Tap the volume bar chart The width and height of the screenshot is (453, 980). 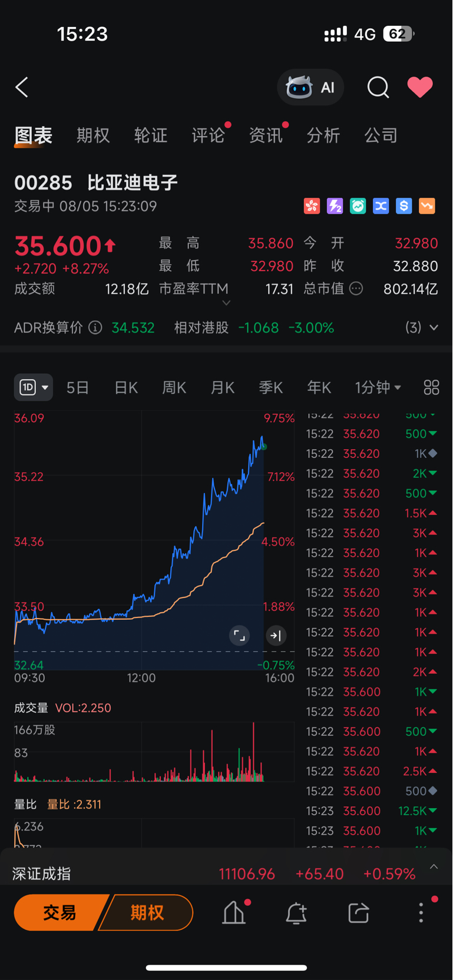tap(154, 752)
